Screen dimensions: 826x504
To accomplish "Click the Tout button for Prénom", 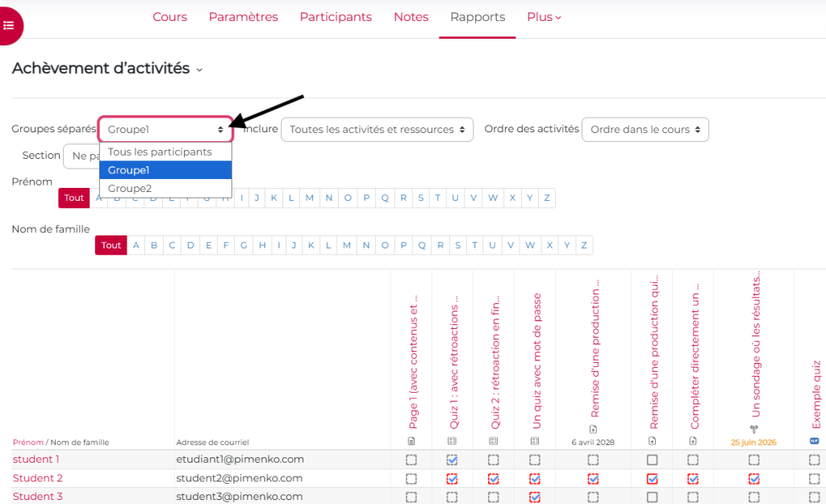I will click(x=73, y=198).
